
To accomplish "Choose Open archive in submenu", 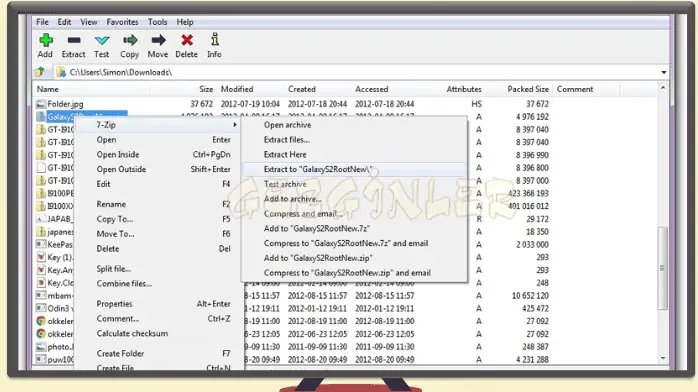I will pos(287,125).
